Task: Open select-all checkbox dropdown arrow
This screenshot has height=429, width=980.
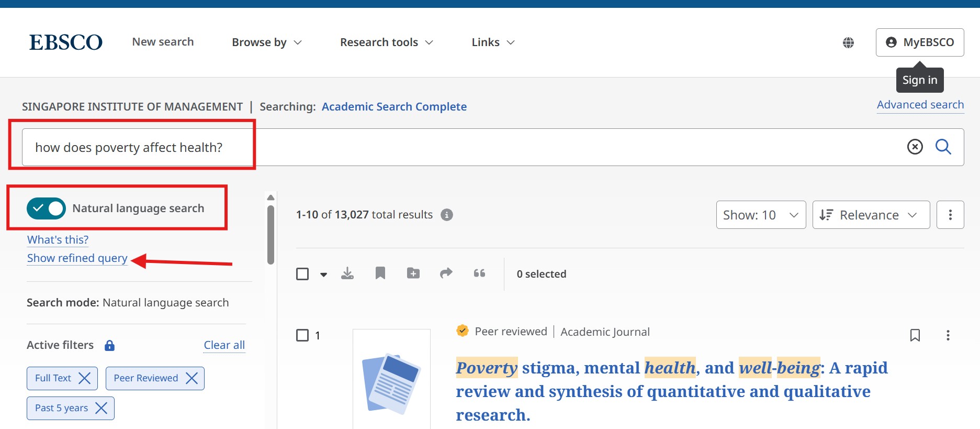Action: pos(323,274)
